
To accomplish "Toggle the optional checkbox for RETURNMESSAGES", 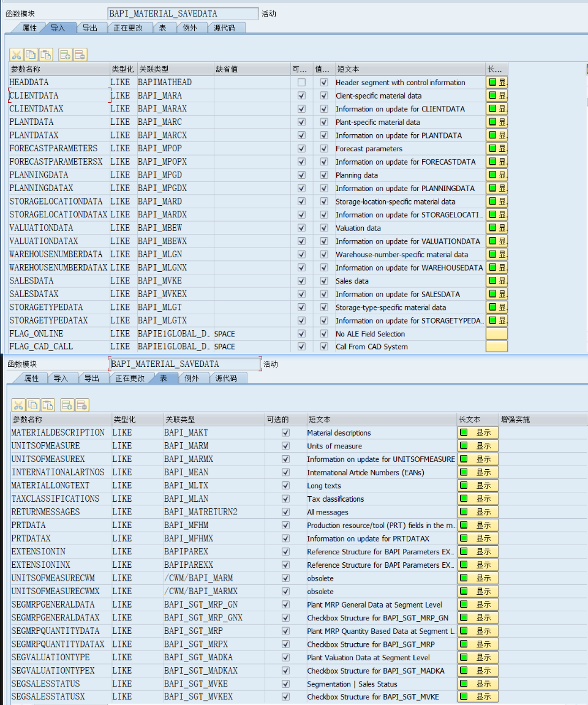I will [285, 511].
